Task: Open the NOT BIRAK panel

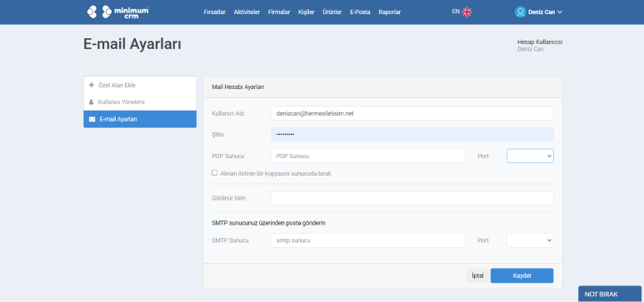Action: [x=610, y=295]
